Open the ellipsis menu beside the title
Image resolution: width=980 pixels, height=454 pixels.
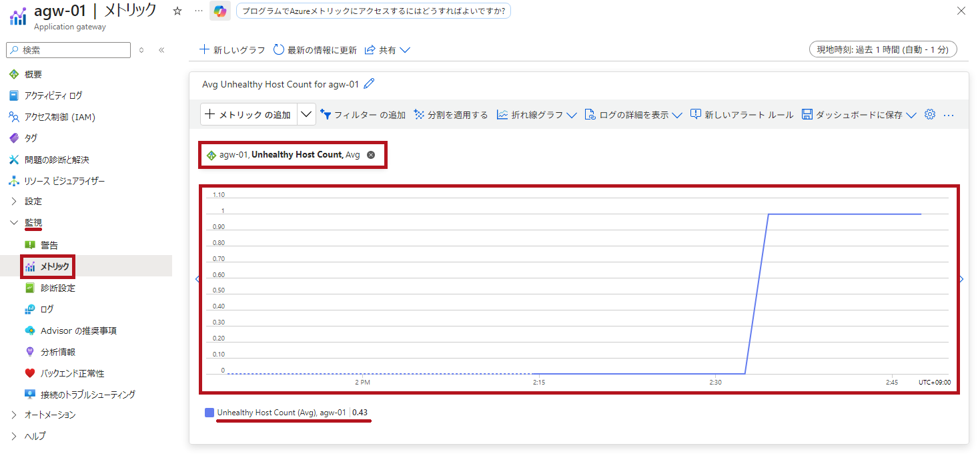coord(198,11)
